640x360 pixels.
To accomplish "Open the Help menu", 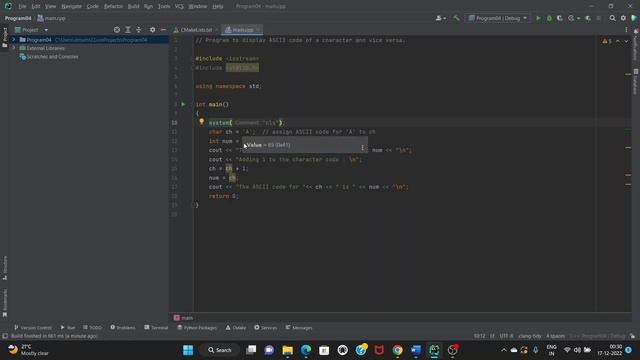I will (x=218, y=7).
